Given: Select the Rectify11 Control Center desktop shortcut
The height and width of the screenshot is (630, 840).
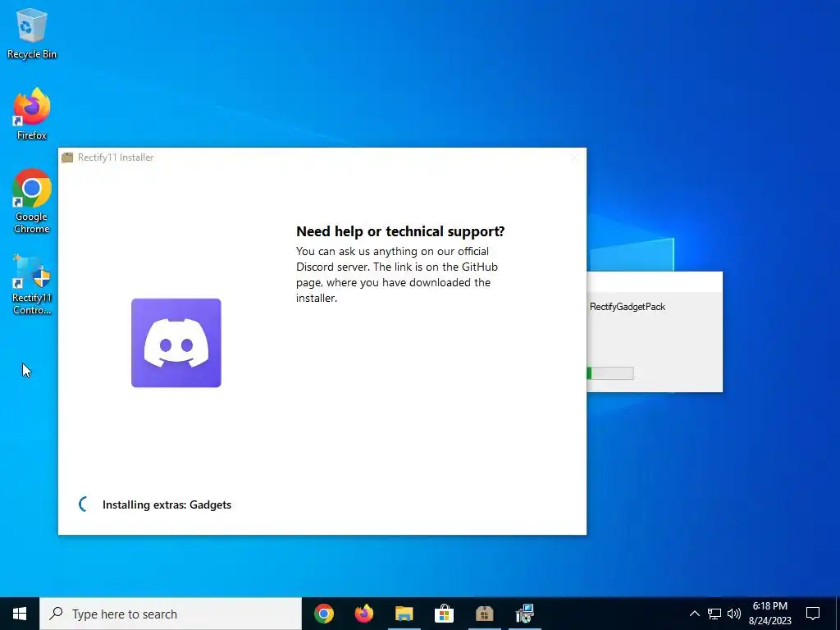Looking at the screenshot, I should 32,285.
